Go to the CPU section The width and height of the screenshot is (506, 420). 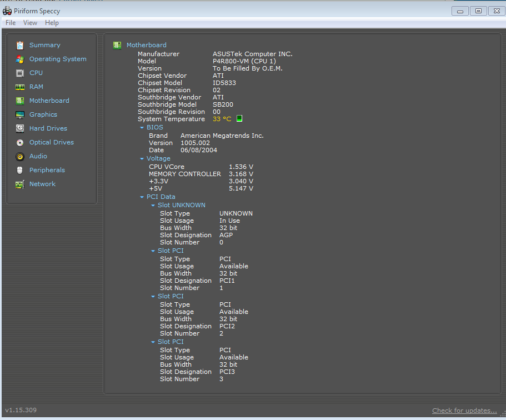coord(36,73)
